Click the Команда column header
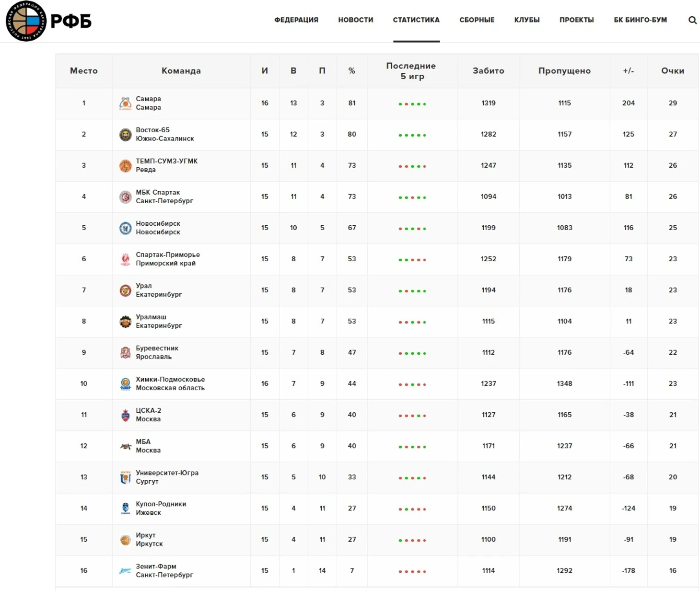This screenshot has width=700, height=591. click(x=181, y=71)
